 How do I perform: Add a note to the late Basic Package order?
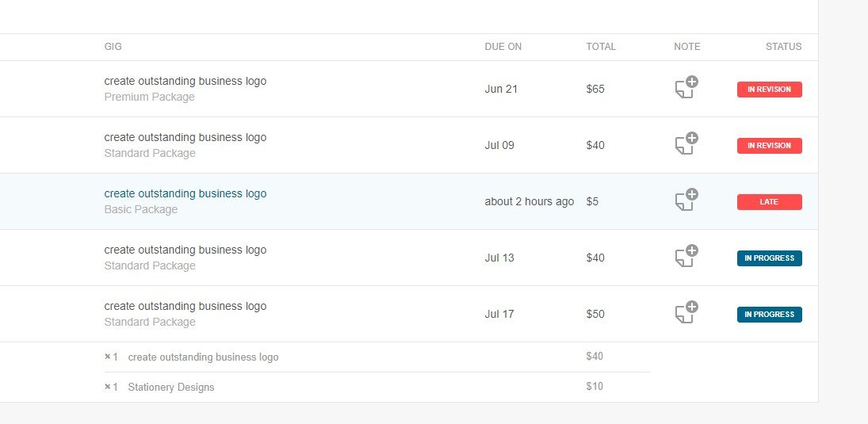pyautogui.click(x=686, y=200)
